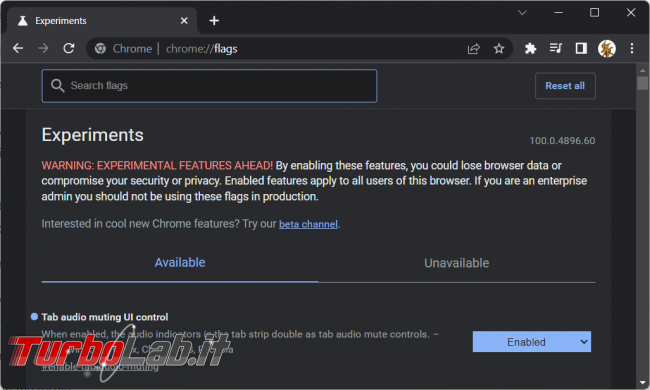Screen dimensions: 650x390
Task: Switch to the Available tab
Action: point(180,262)
